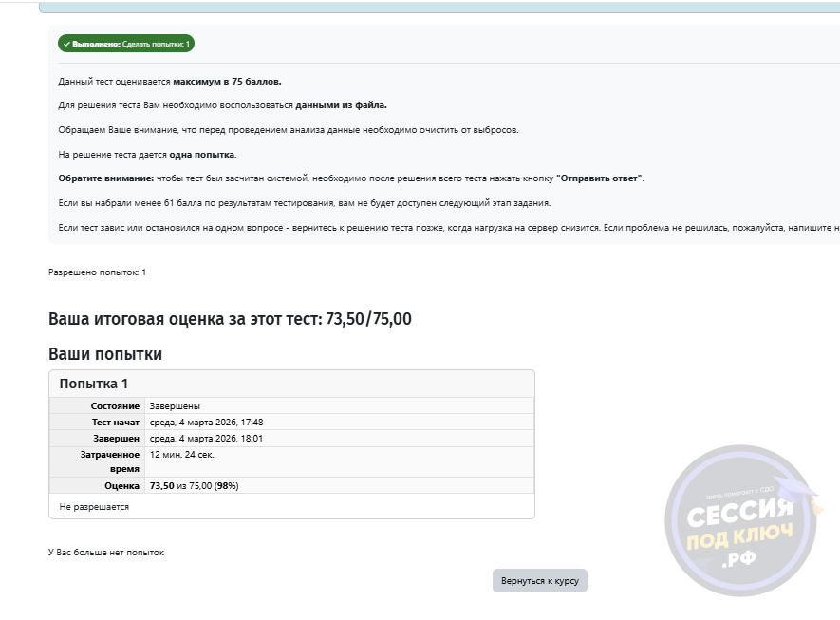This screenshot has height=620, width=840.
Task: Click the Оценка 73,50 из 75,00 cell
Action: click(195, 485)
